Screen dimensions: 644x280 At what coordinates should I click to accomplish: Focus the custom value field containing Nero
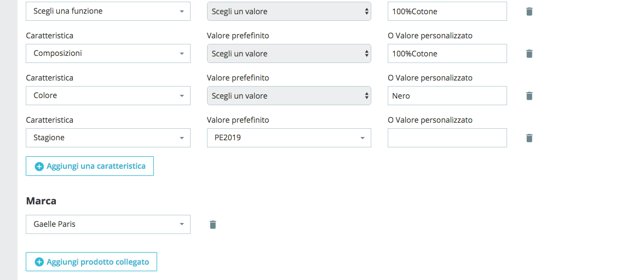point(447,96)
